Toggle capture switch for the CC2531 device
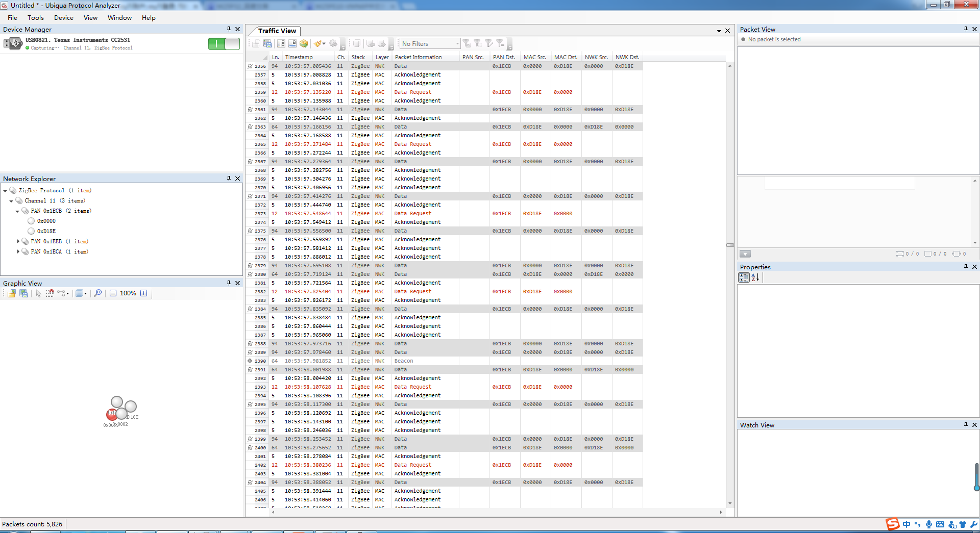 (x=224, y=44)
